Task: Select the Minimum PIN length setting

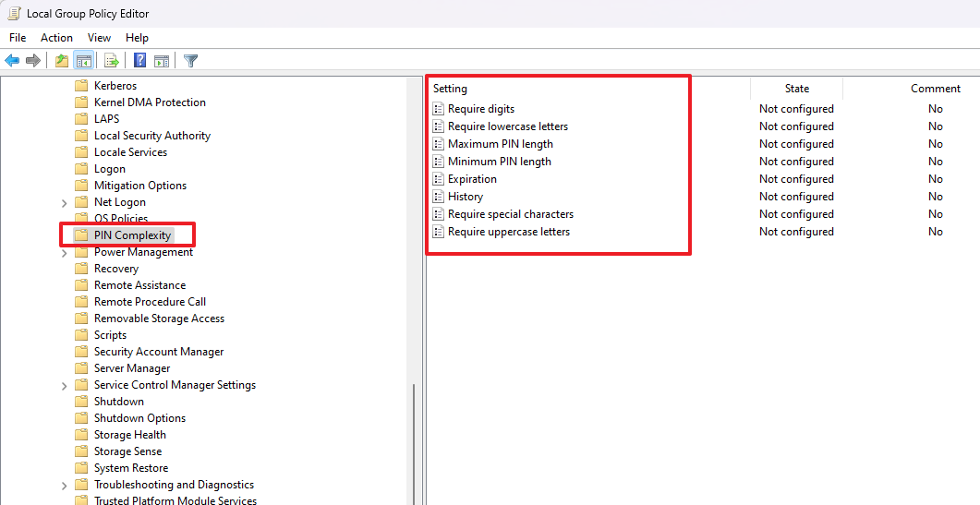Action: (x=500, y=162)
